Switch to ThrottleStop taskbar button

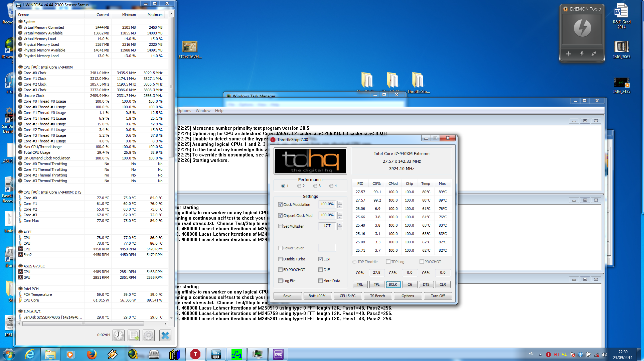[195, 354]
